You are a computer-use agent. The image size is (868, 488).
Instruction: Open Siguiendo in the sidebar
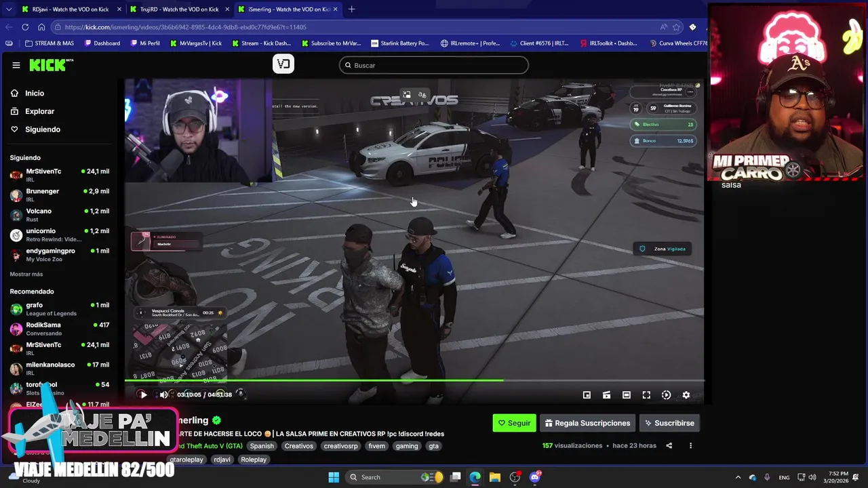[43, 129]
